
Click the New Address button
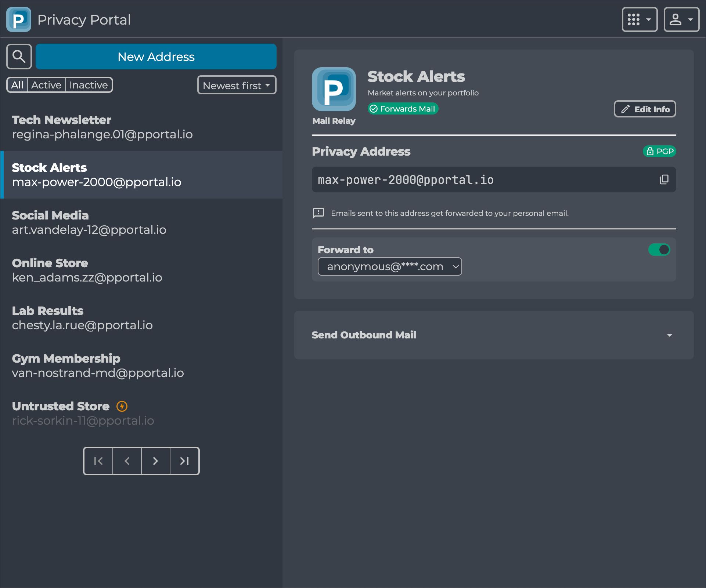click(x=155, y=57)
